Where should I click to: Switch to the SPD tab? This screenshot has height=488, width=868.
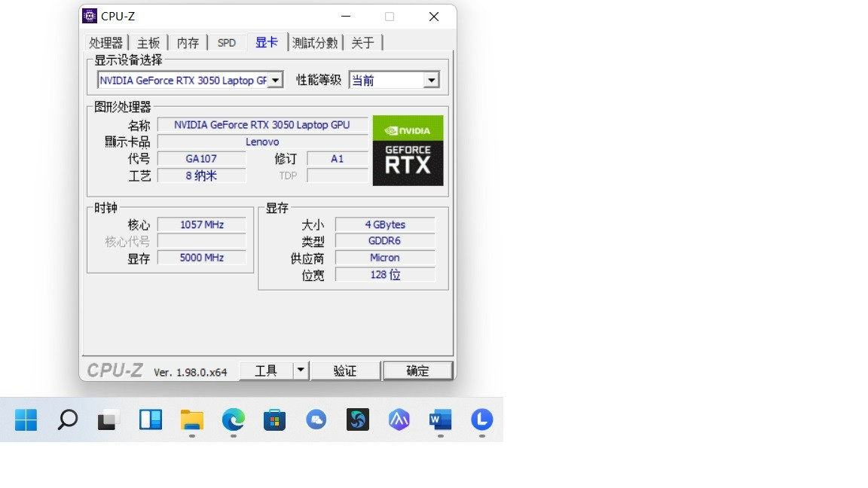tap(226, 43)
